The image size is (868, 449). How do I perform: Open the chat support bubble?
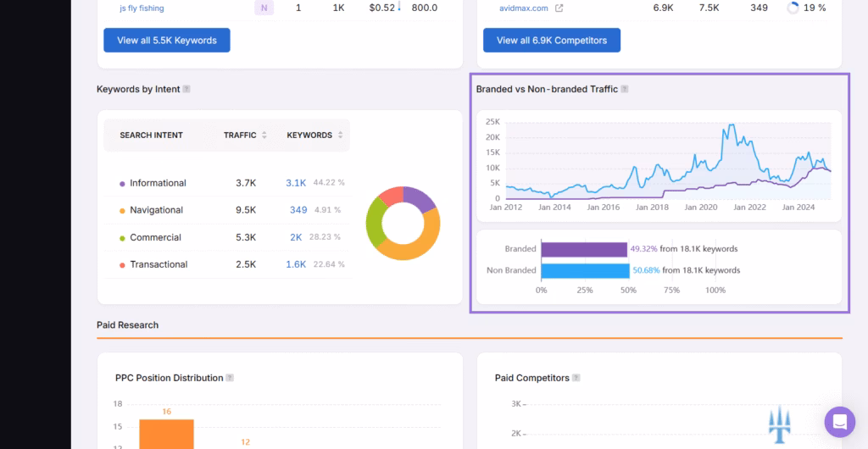839,421
